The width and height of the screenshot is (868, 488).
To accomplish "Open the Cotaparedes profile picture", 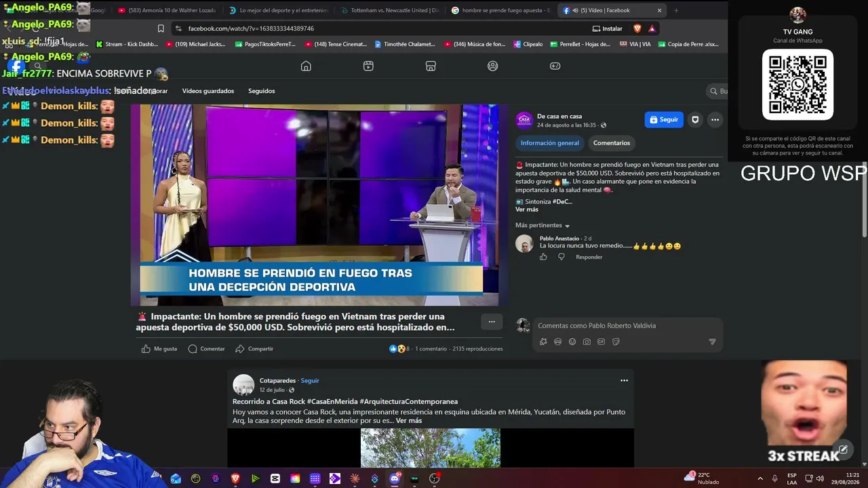I will (243, 385).
